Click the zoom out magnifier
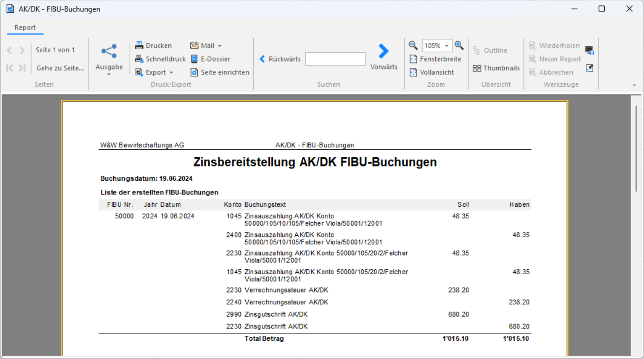Viewport: 644px width, 359px height. [x=413, y=45]
